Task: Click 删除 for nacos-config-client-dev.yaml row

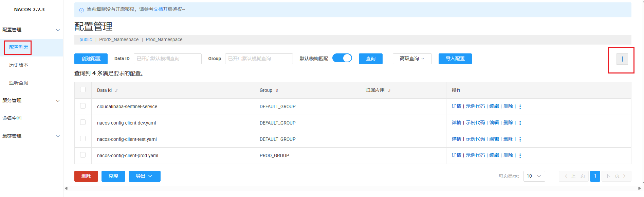Action: click(508, 123)
